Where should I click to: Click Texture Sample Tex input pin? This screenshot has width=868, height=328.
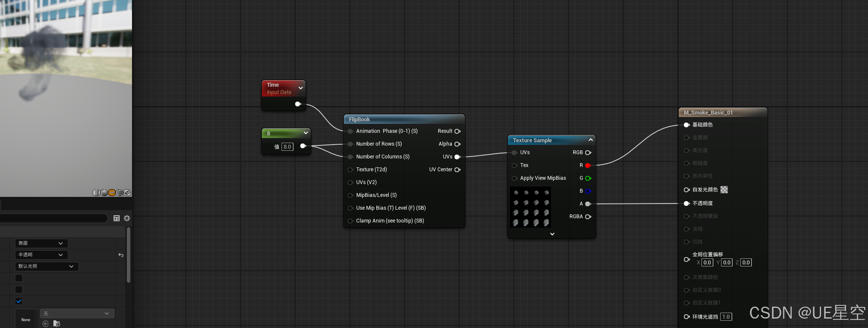[514, 165]
